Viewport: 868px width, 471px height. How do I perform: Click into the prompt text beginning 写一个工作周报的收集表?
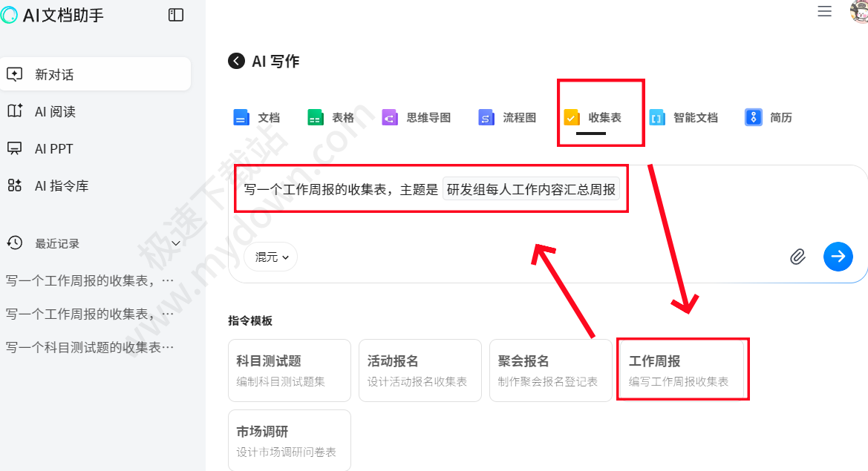coord(341,190)
